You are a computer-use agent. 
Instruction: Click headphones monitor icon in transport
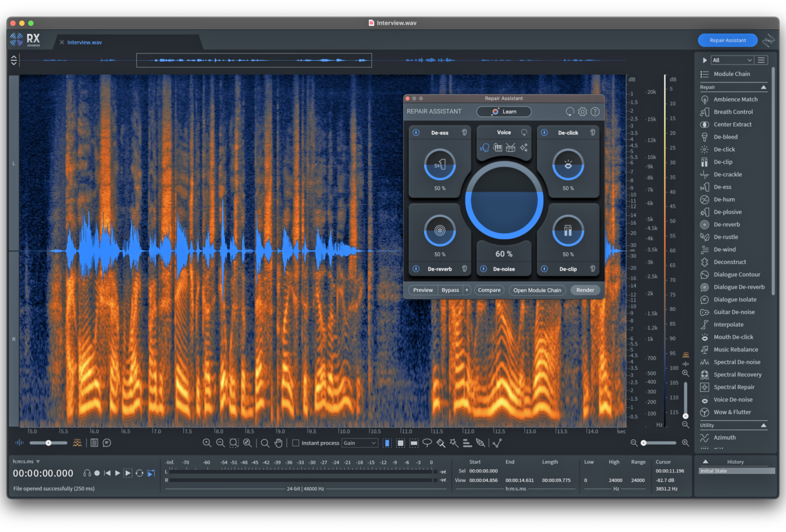(x=87, y=473)
